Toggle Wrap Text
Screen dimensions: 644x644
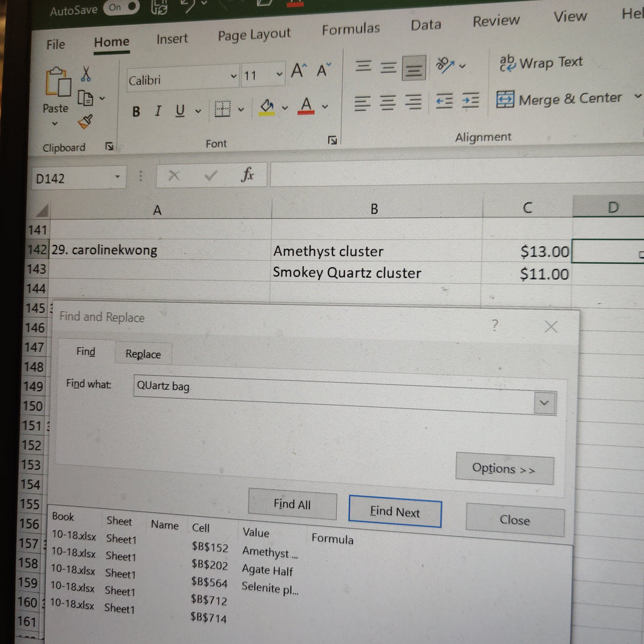[x=541, y=63]
